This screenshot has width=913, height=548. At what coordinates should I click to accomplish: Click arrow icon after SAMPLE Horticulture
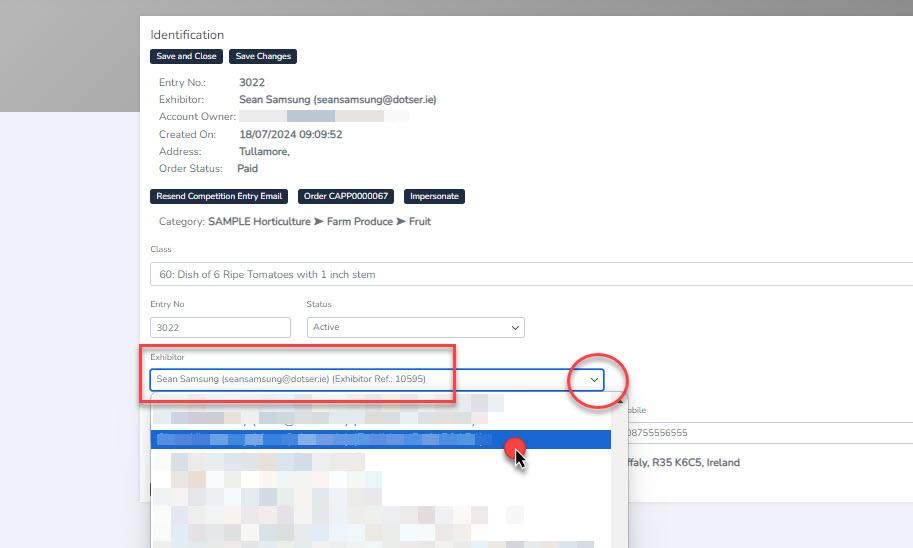(x=318, y=222)
